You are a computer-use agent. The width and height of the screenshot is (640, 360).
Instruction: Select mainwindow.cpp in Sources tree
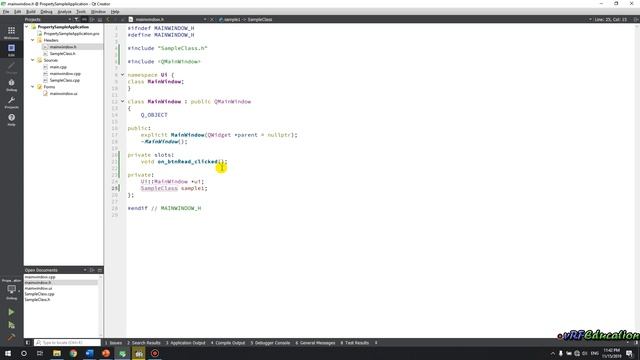65,73
